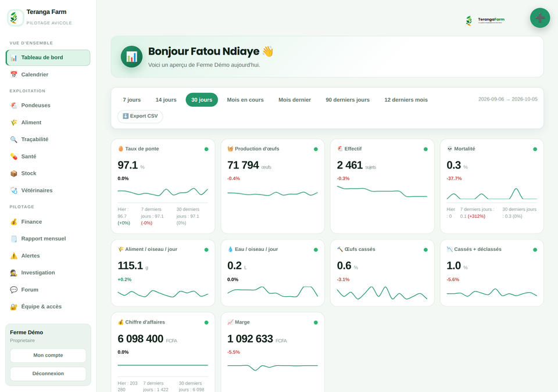Click the Forum speech bubble icon

pos(14,290)
